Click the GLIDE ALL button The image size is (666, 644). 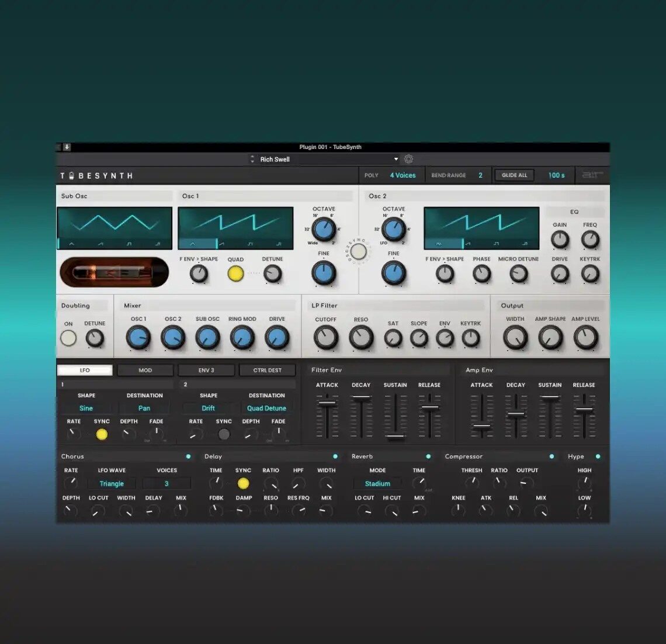coord(514,175)
